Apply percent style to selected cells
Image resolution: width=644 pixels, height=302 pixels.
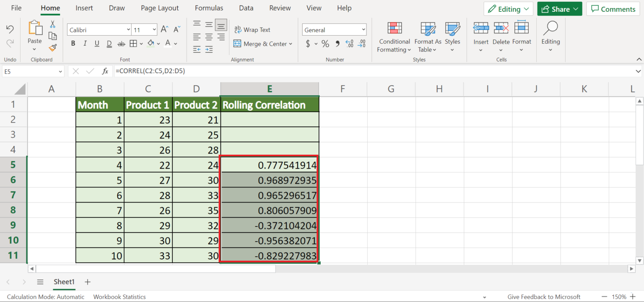pyautogui.click(x=325, y=43)
